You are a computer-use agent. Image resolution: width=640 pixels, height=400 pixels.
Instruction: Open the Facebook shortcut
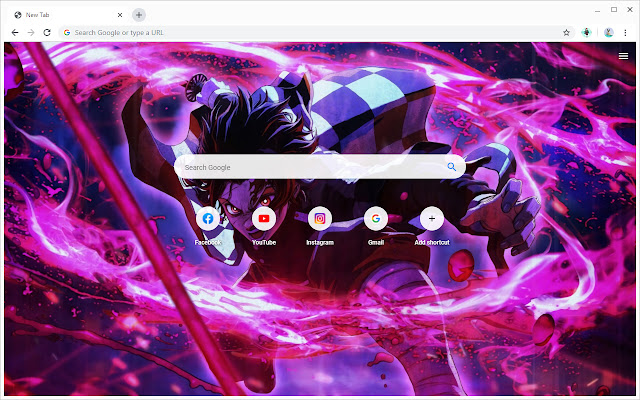pos(208,218)
